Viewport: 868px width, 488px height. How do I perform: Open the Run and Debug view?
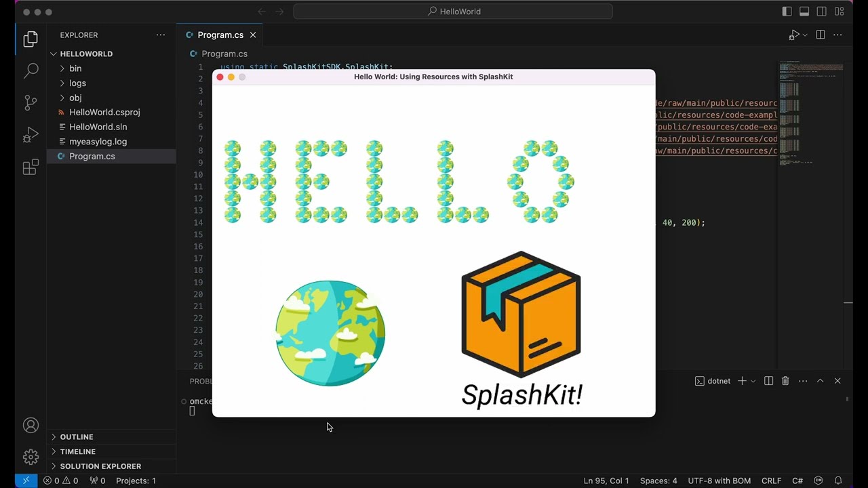pos(31,134)
